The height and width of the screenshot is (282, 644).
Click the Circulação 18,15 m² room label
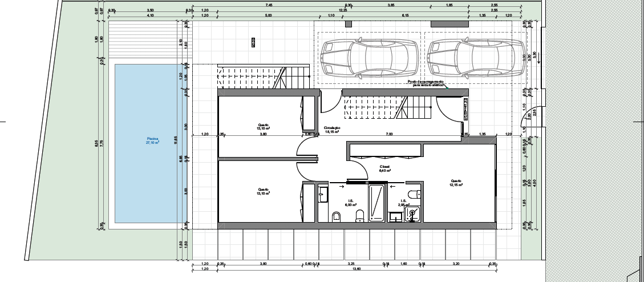[331, 130]
